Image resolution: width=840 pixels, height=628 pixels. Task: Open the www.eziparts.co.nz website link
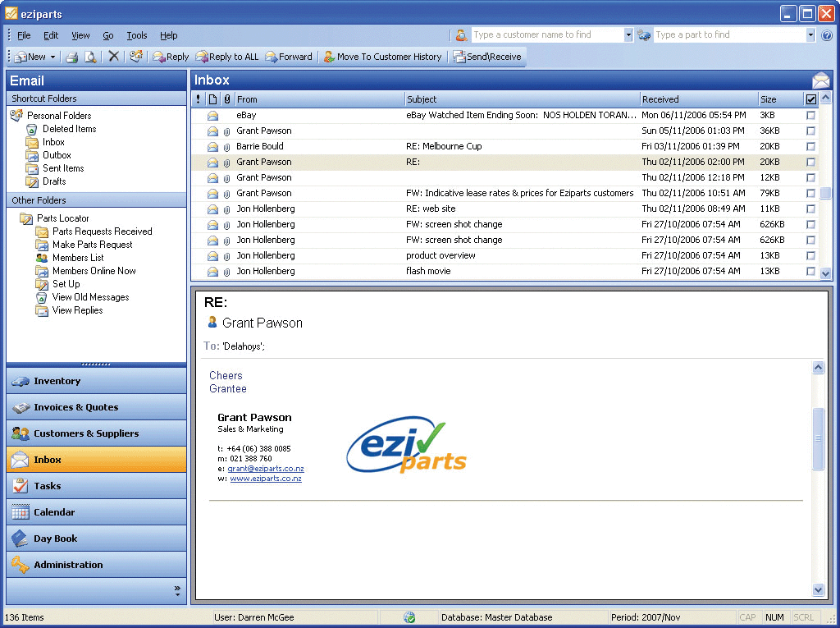click(x=266, y=479)
